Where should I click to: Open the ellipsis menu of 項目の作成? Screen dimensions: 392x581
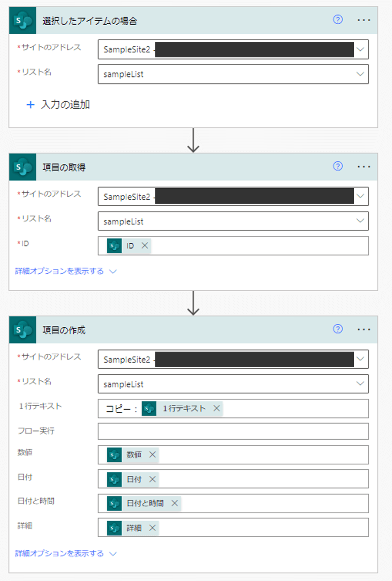364,329
